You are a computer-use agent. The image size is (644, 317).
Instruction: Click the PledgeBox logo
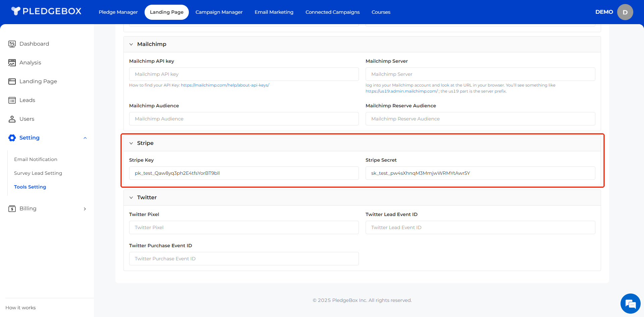[x=46, y=11]
